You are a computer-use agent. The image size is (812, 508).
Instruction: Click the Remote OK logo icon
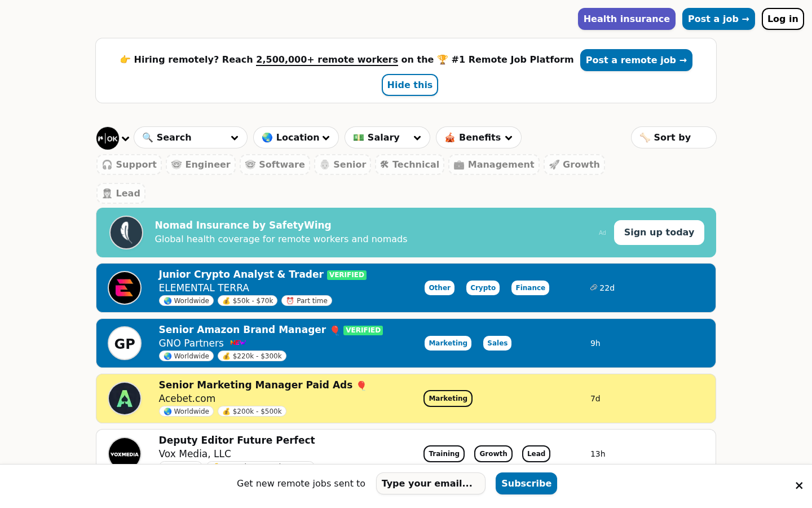(x=108, y=138)
